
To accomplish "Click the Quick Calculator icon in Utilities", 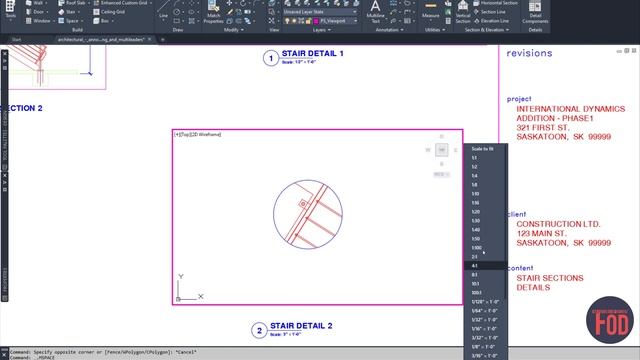I will click(448, 21).
